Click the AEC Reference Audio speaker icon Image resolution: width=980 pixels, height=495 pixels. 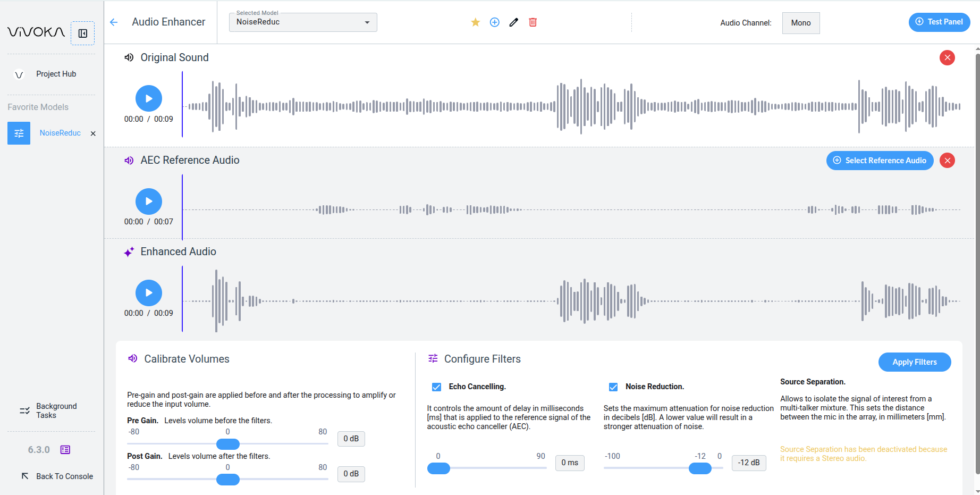(x=129, y=161)
